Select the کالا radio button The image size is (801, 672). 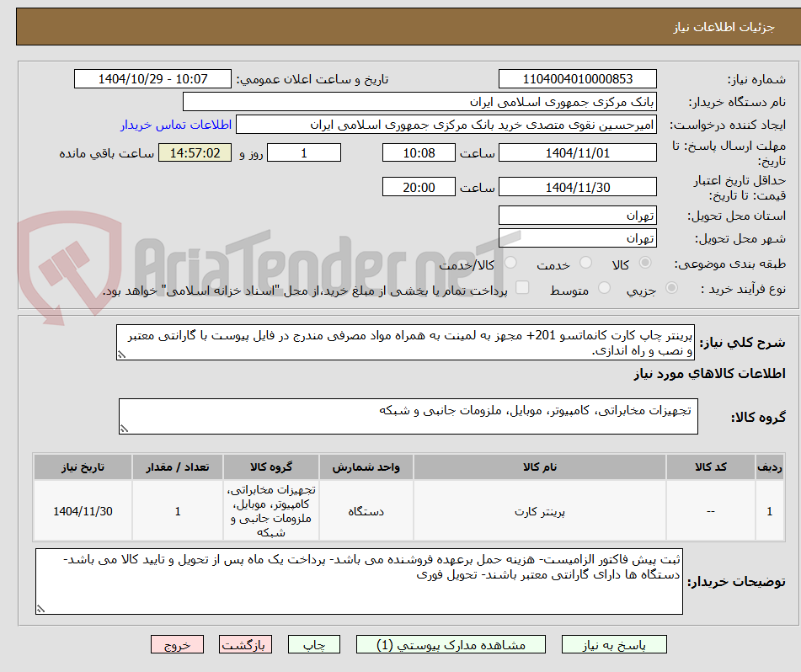pos(645,263)
